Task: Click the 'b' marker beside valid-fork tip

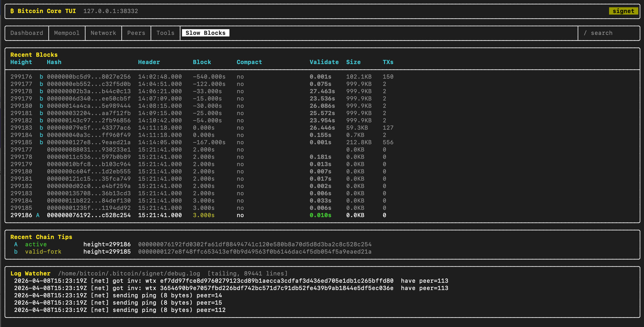Action: [x=16, y=252]
